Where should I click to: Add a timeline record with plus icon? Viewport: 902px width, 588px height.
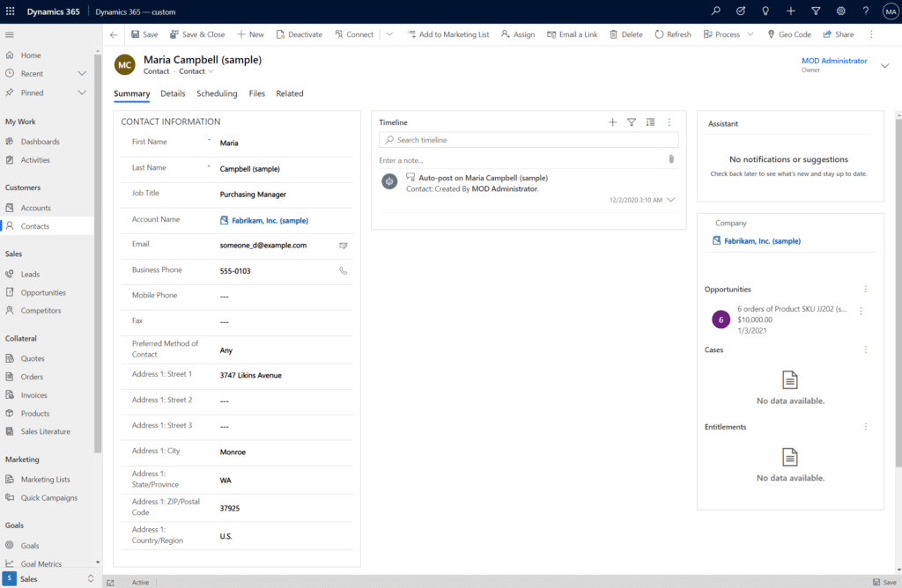coord(613,122)
